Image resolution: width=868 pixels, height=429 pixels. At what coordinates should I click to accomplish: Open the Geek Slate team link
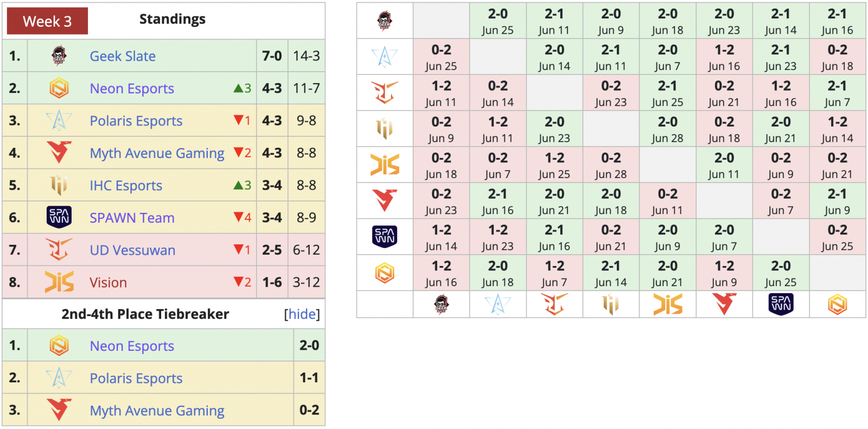pyautogui.click(x=123, y=56)
